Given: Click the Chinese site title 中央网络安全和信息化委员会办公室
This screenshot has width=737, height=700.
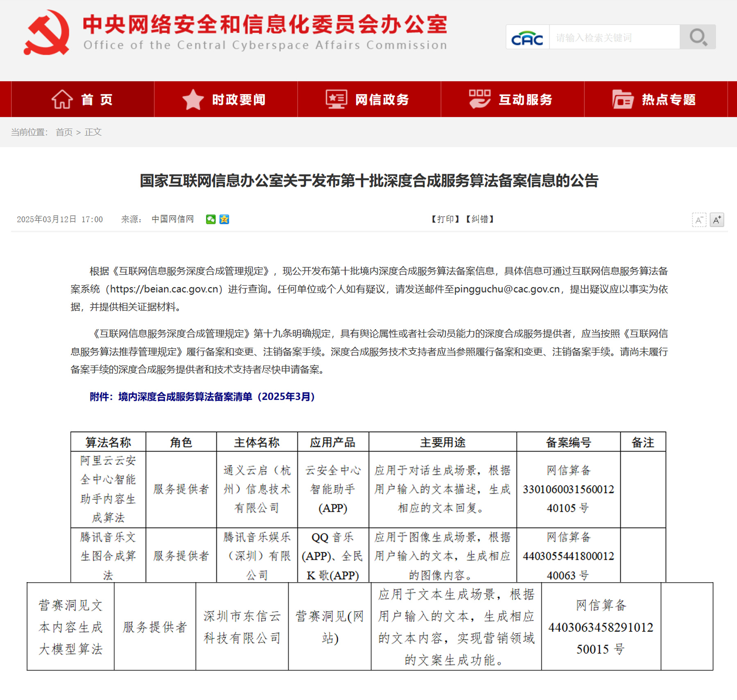Looking at the screenshot, I should pyautogui.click(x=265, y=25).
